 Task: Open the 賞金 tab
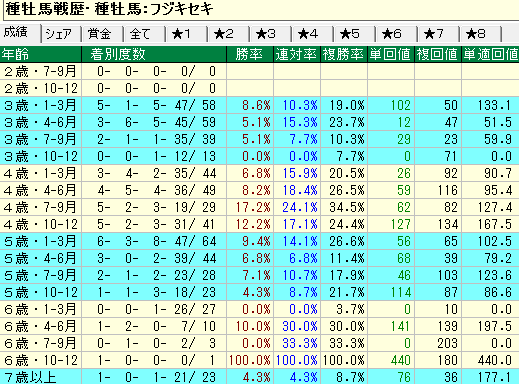click(102, 34)
